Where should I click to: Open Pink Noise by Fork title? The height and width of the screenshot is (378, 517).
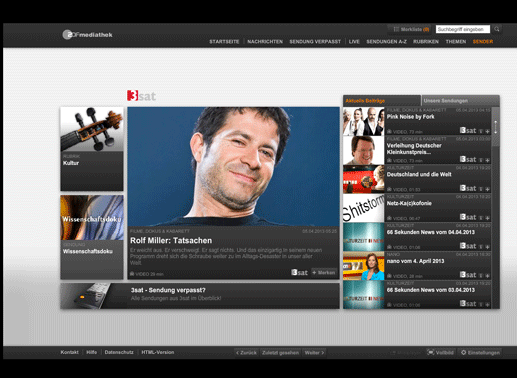coord(410,117)
